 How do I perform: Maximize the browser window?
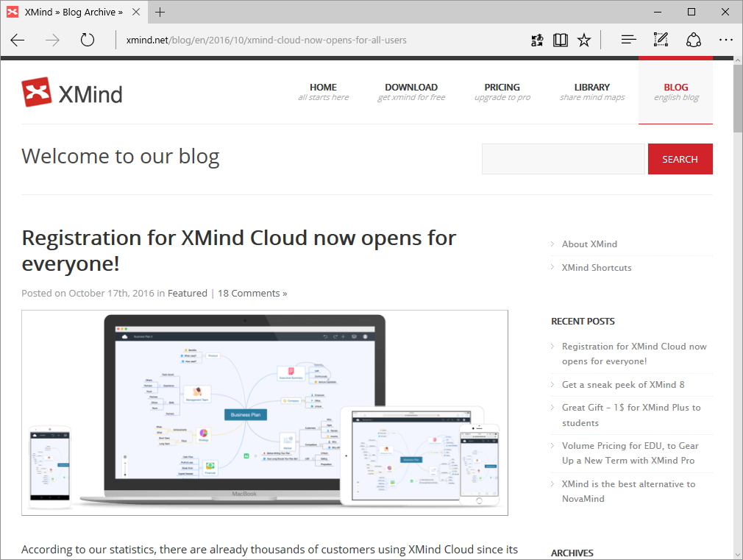point(692,12)
